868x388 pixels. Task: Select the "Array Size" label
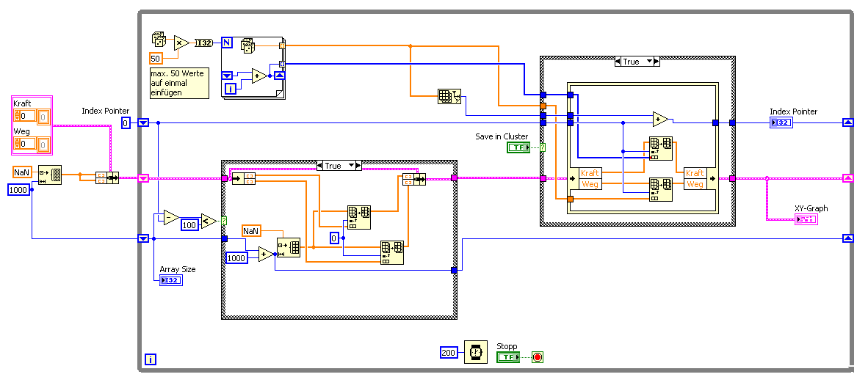pos(177,269)
